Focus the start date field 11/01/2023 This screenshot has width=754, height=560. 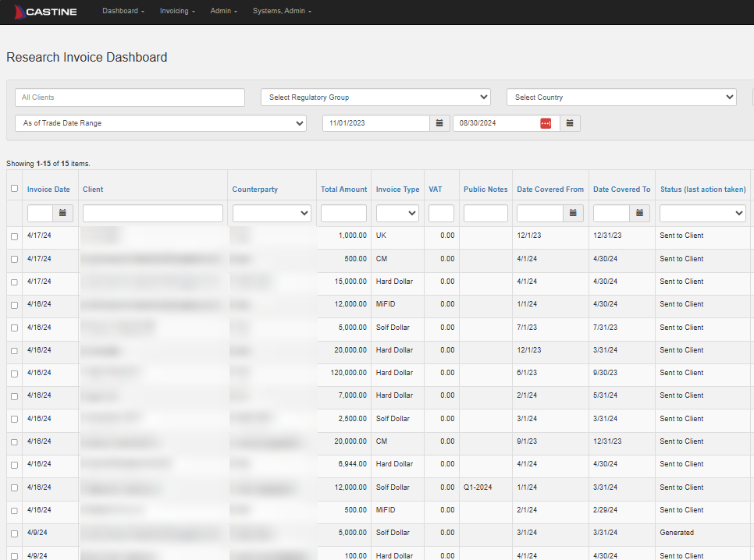point(376,123)
